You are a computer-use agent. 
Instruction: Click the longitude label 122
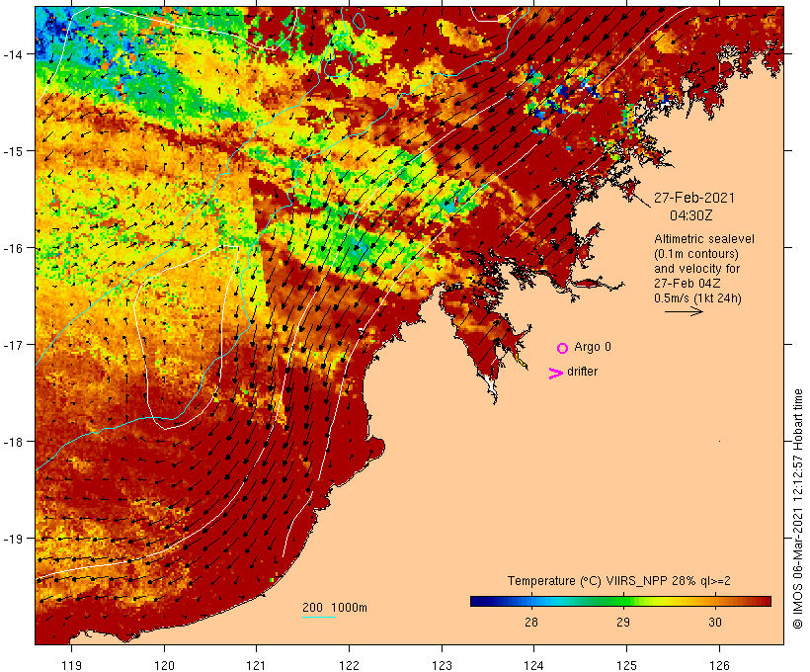tap(350, 665)
